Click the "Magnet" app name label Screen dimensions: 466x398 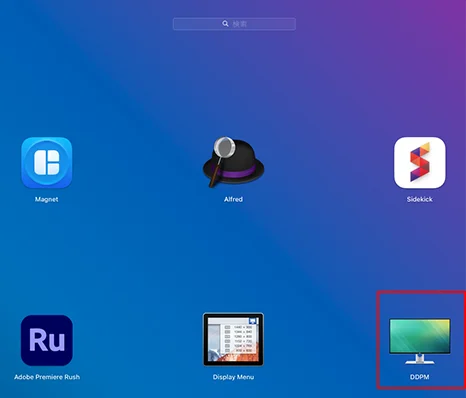point(47,199)
